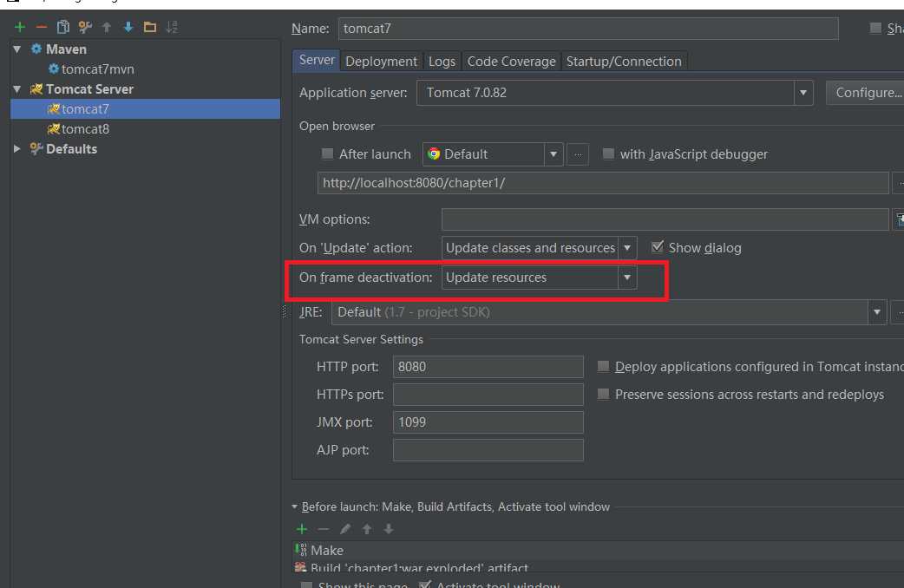Screen dimensions: 904x588
Task: Click the Name field containing tomcat7
Action: point(588,29)
